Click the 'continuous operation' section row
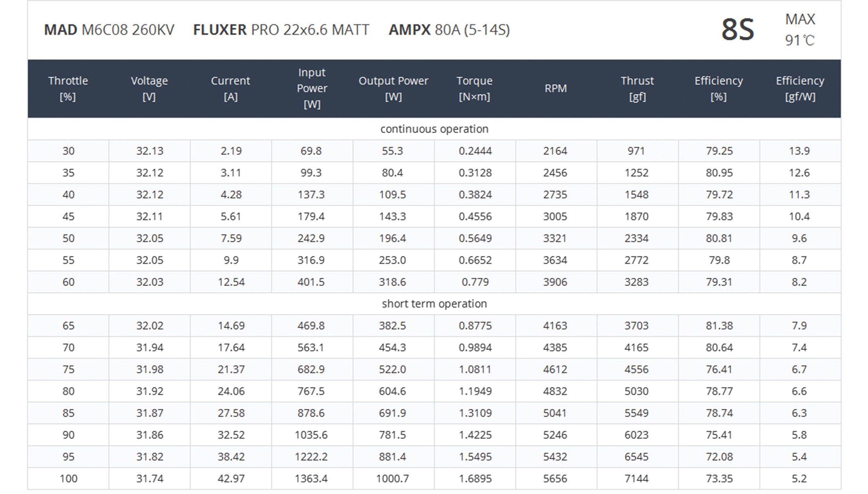The height and width of the screenshot is (494, 868). coord(434,129)
